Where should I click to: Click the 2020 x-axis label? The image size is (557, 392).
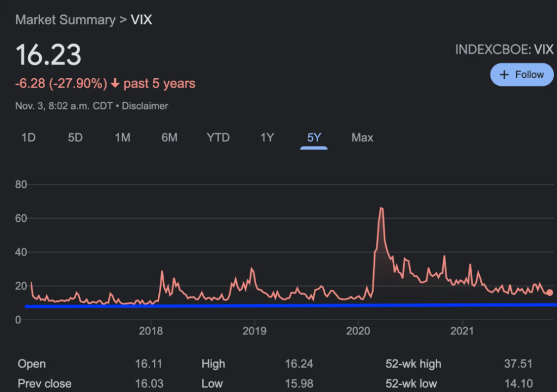pos(358,331)
